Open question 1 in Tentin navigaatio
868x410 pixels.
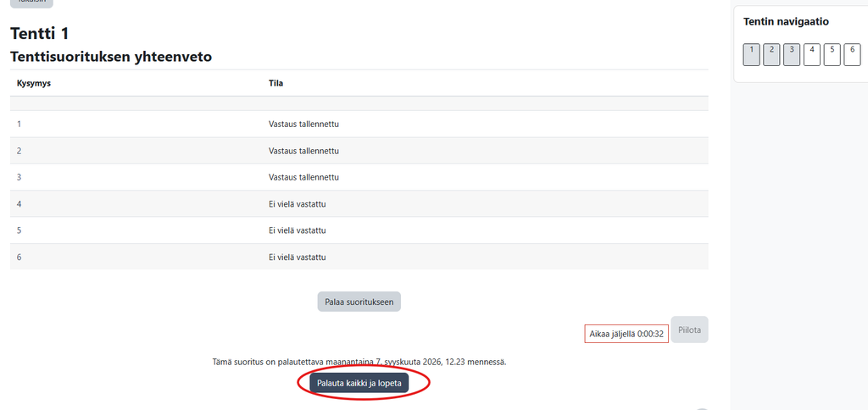(751, 55)
